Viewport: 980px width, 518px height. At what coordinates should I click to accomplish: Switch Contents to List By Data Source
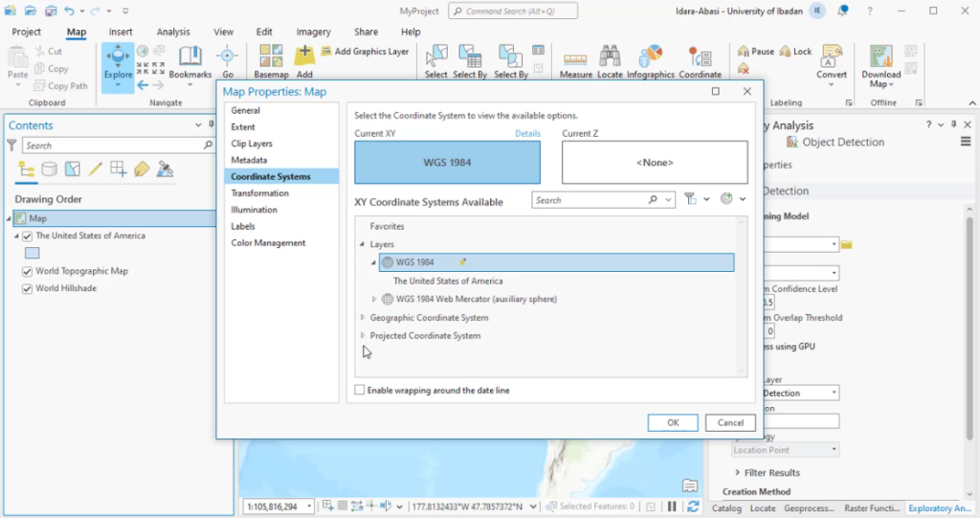(49, 169)
